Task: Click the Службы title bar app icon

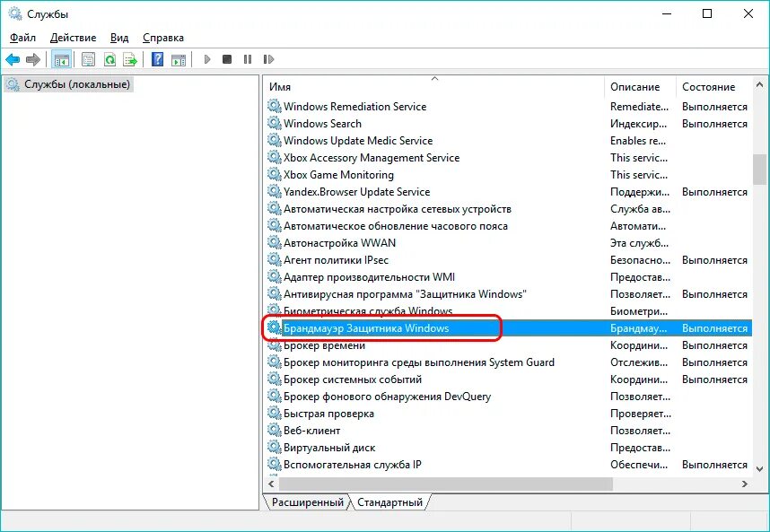Action: [x=14, y=13]
